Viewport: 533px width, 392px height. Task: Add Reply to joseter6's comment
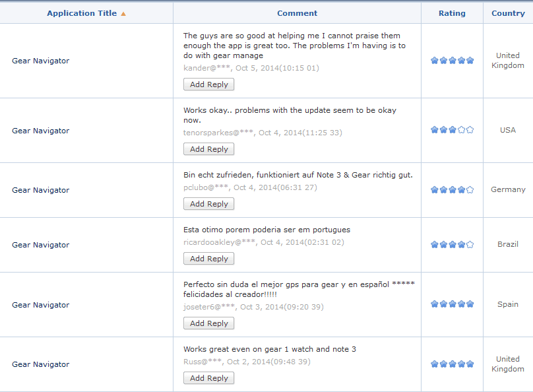pos(208,323)
